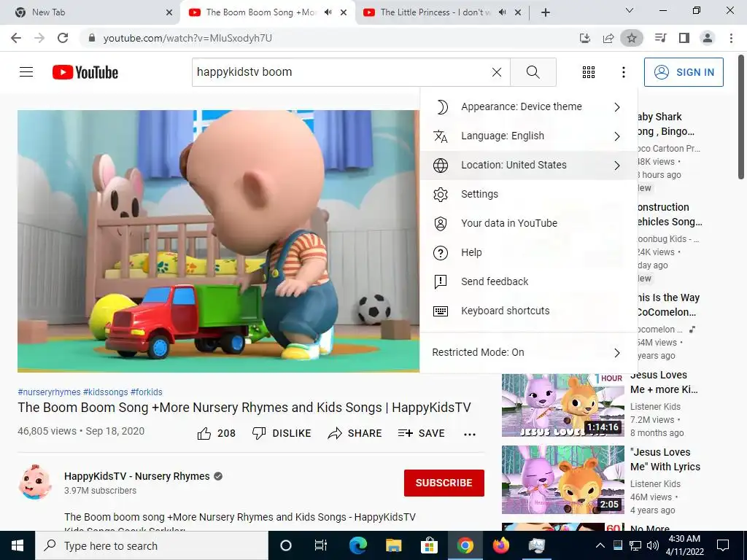Select Your data in YouTube

pyautogui.click(x=529, y=223)
